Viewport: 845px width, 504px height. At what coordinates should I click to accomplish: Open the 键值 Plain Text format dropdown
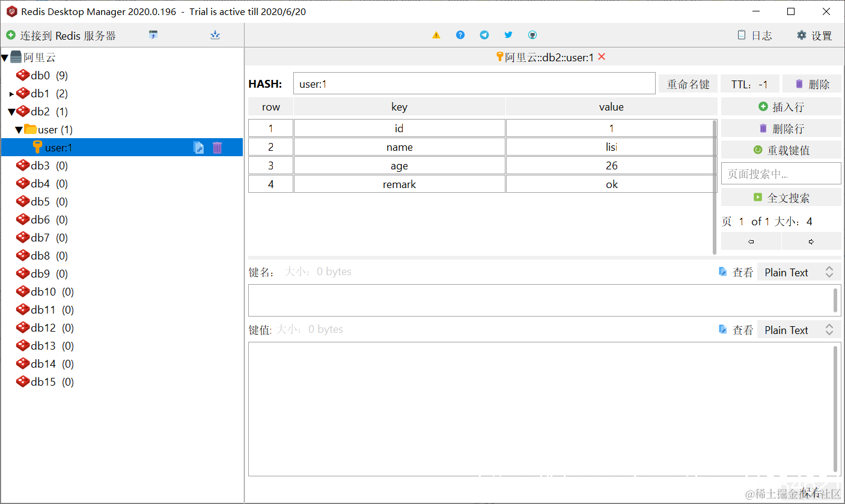tap(799, 330)
